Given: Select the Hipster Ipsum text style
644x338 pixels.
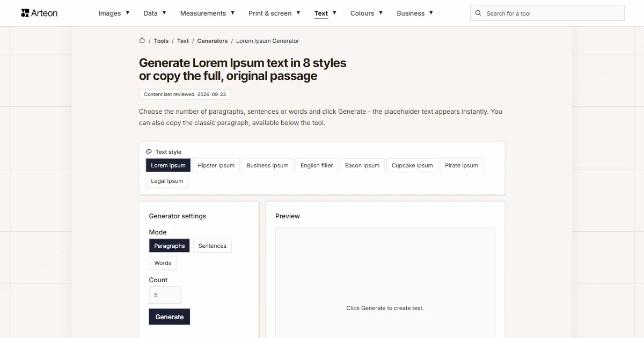Looking at the screenshot, I should (x=216, y=165).
